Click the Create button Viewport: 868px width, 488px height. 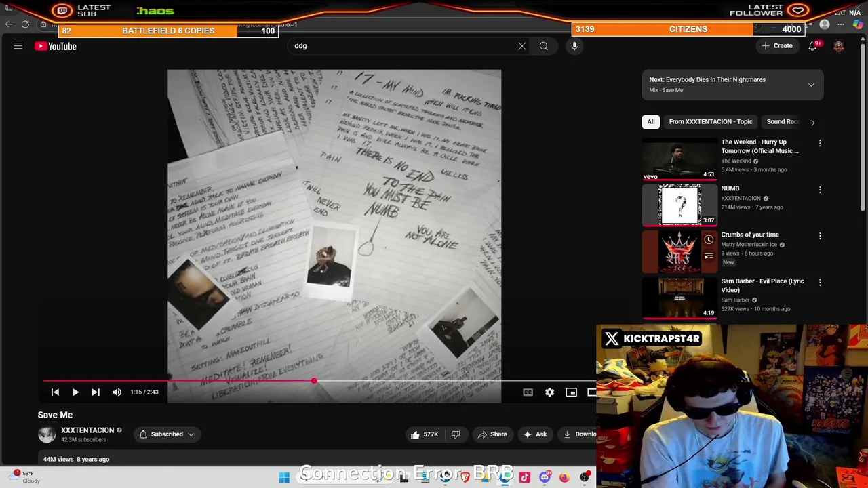point(777,46)
